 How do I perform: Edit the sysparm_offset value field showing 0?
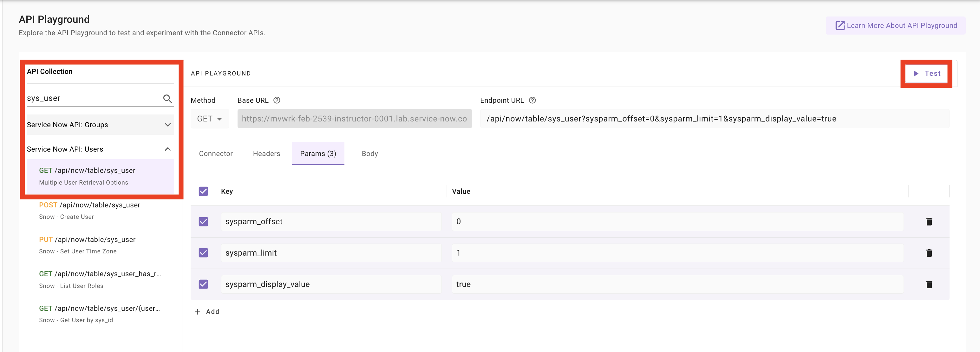(677, 221)
